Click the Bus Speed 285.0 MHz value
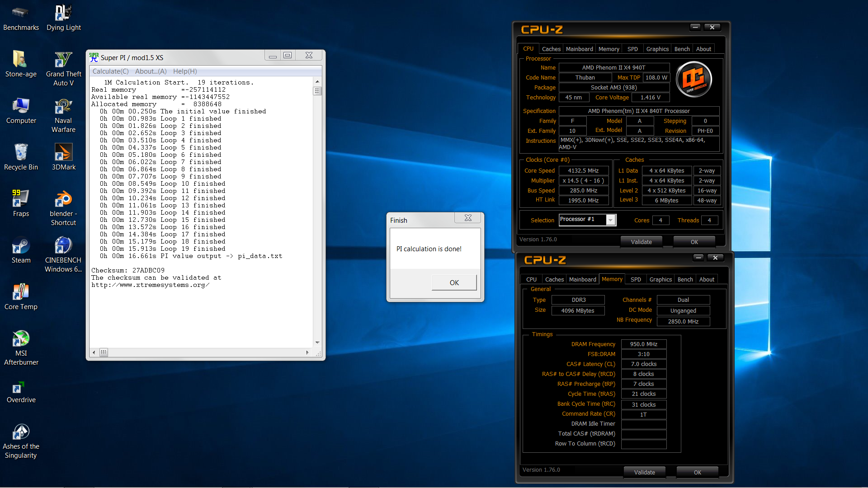The image size is (868, 488). [583, 190]
